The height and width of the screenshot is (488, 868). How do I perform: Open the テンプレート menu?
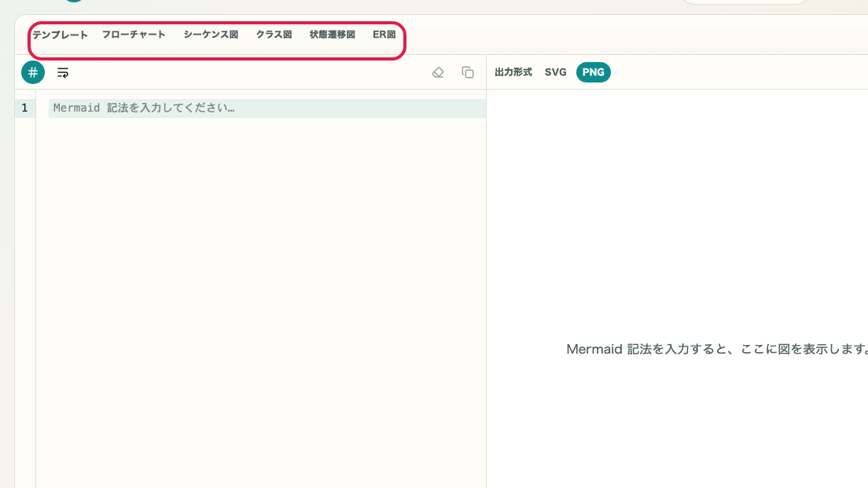pos(60,35)
